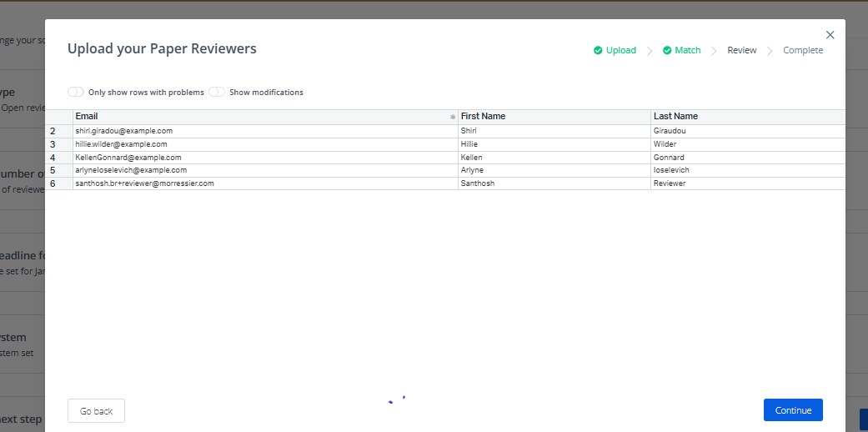Select row number 6 header
The height and width of the screenshot is (432, 868).
[x=53, y=183]
